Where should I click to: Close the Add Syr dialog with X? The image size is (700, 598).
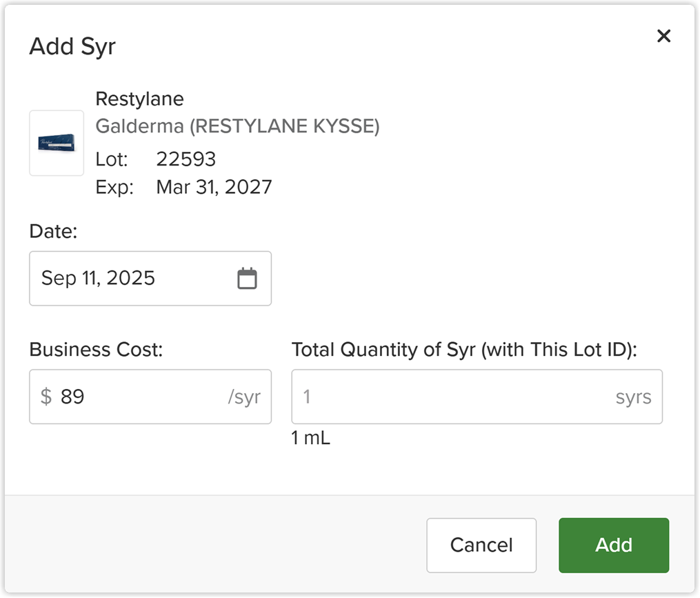click(663, 36)
